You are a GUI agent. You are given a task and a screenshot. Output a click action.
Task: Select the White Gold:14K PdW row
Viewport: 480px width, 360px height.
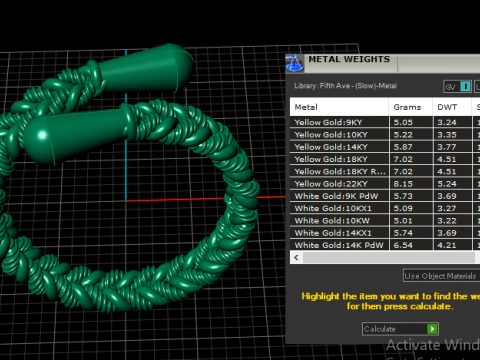tap(385, 245)
